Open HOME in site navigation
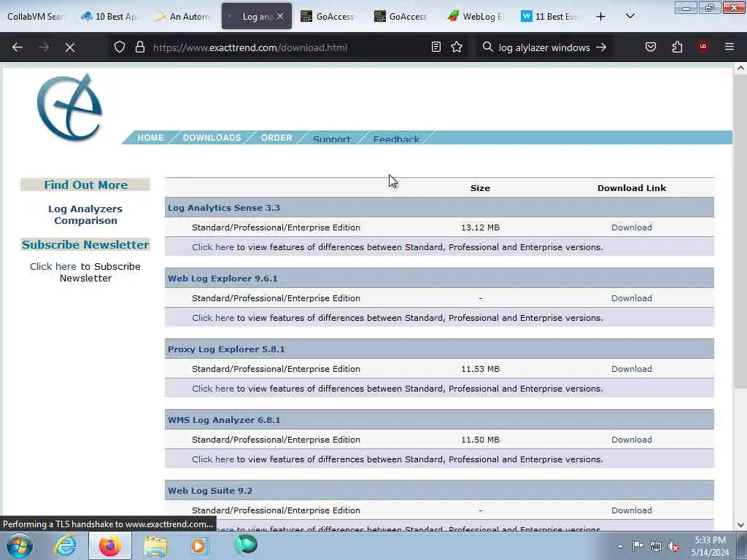The height and width of the screenshot is (560, 747). [150, 138]
